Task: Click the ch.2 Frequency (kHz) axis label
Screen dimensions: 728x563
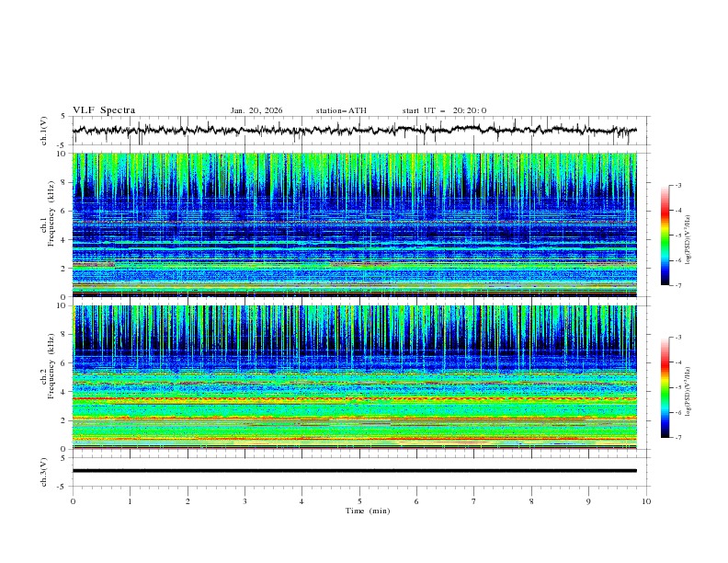Action: (47, 365)
